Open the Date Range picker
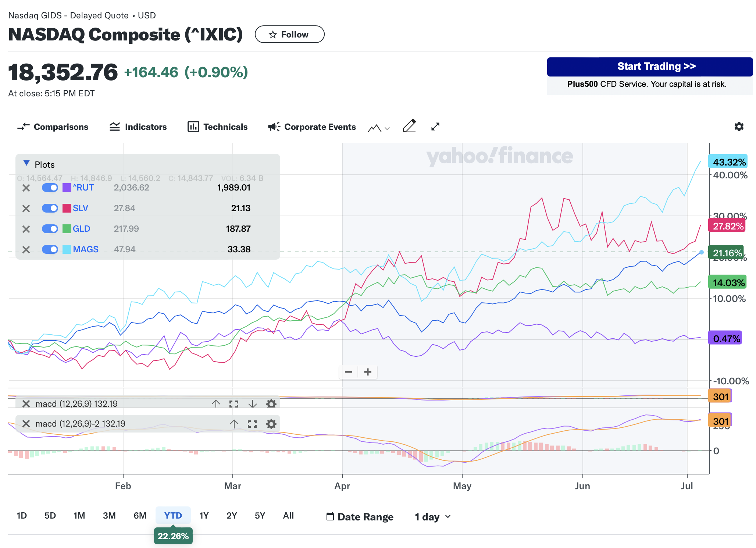Screen dimensions: 756x548 (360, 517)
